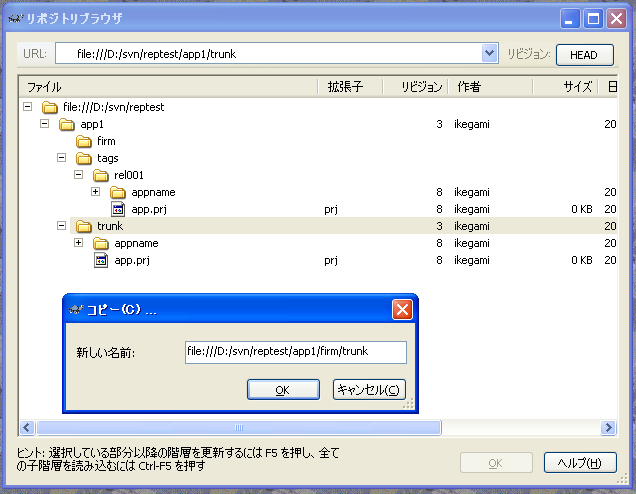Sort by the ファイル column header
636x494 pixels.
pyautogui.click(x=168, y=87)
